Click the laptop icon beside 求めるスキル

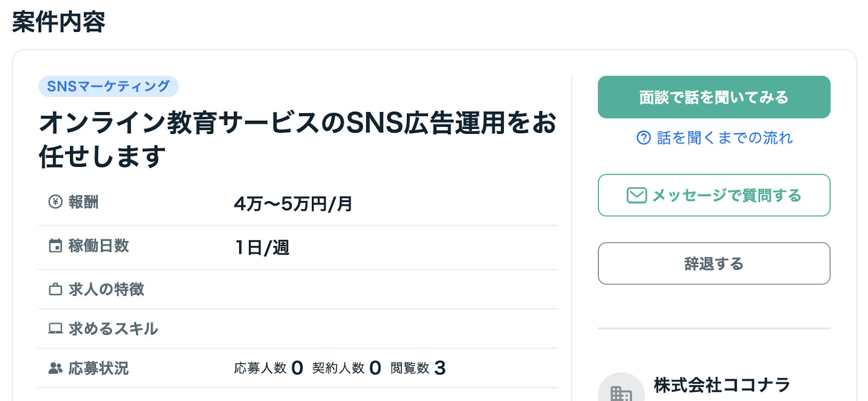55,328
